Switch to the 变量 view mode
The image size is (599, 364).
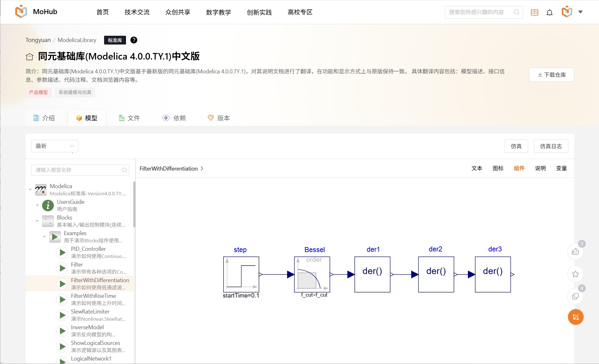[561, 168]
